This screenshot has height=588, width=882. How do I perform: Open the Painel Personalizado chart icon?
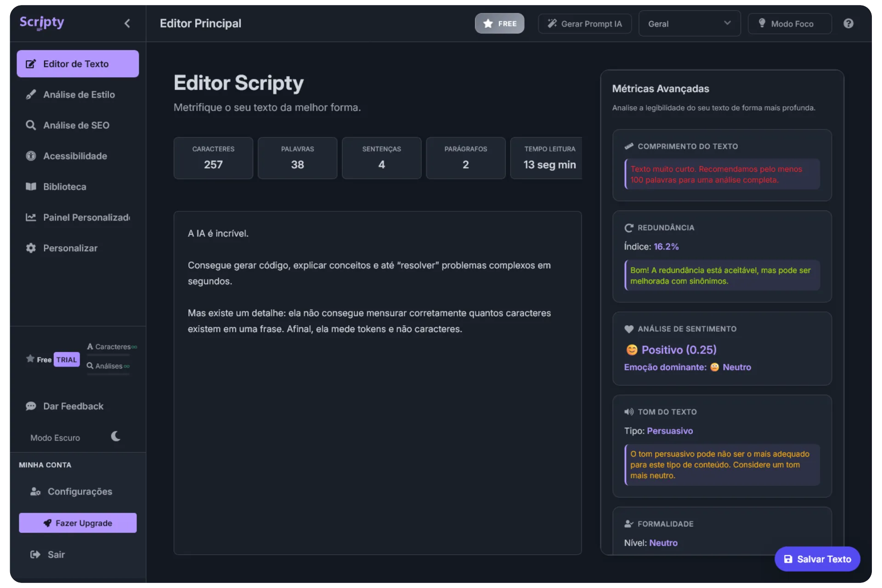pyautogui.click(x=31, y=218)
